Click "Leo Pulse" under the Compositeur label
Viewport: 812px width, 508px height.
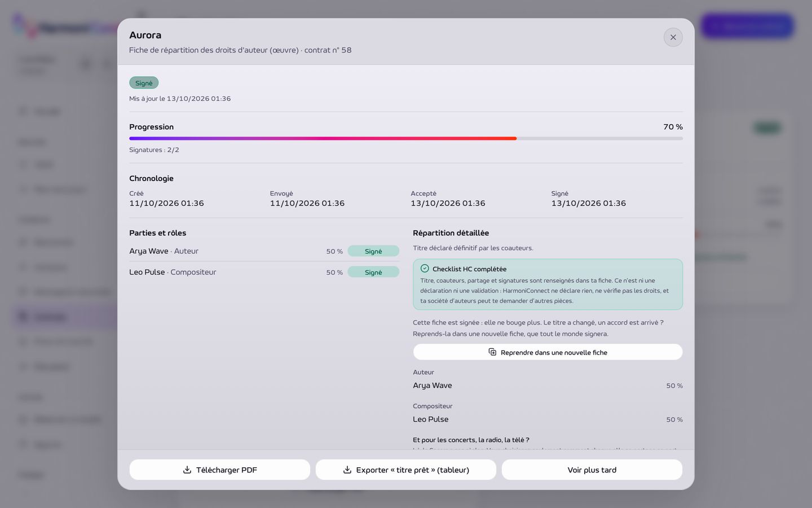coord(430,419)
